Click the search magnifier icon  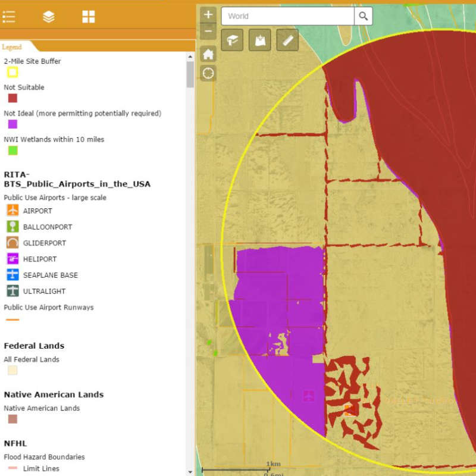(x=363, y=16)
